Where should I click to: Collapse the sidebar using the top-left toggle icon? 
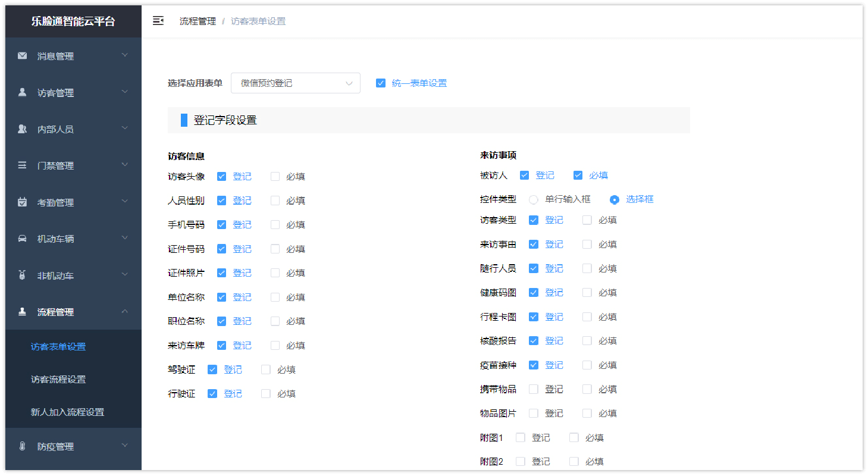pyautogui.click(x=158, y=20)
